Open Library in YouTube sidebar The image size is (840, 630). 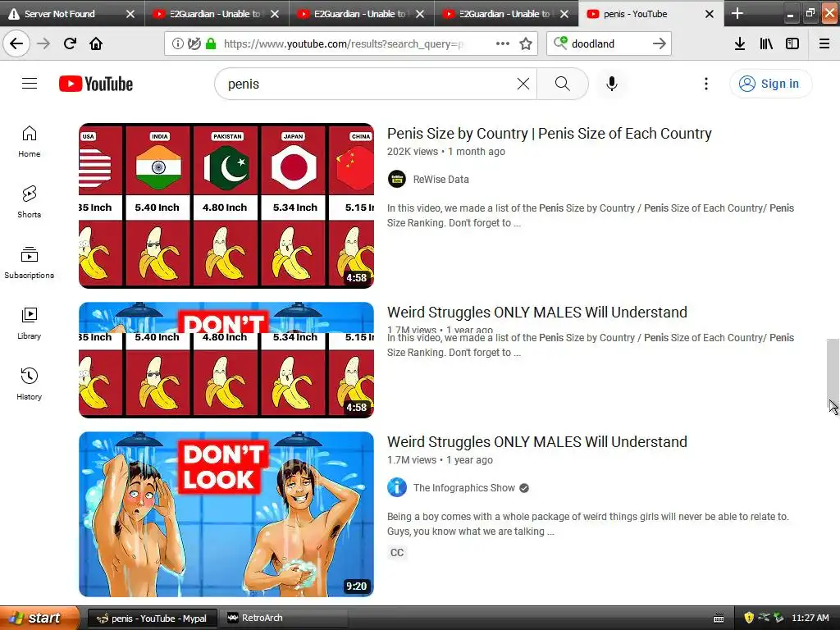pyautogui.click(x=30, y=323)
